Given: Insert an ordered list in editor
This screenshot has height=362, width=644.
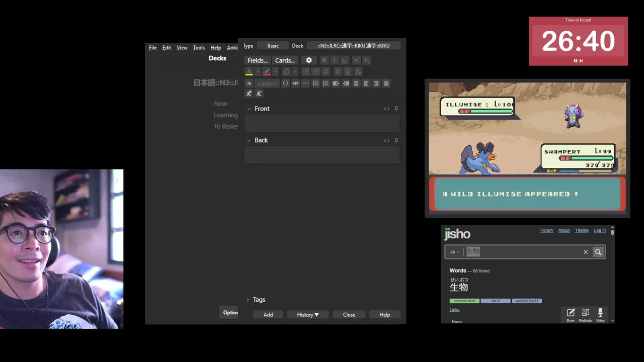Looking at the screenshot, I should (x=315, y=72).
